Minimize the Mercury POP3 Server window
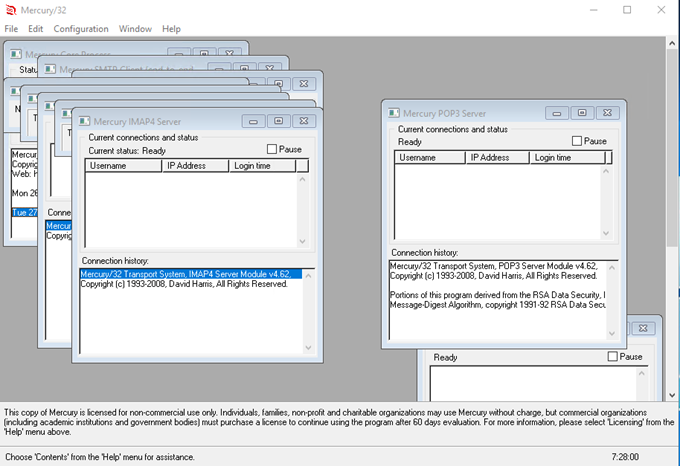Viewport: 680px width, 466px height. coord(557,113)
